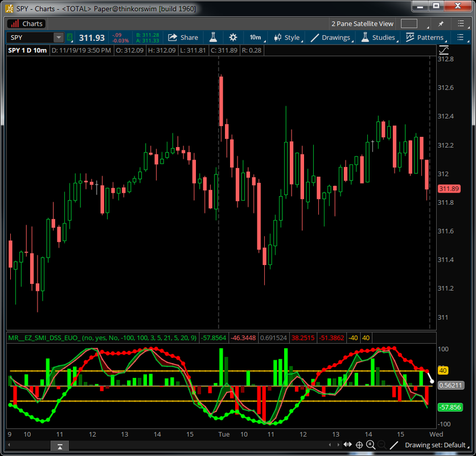Image resolution: width=476 pixels, height=456 pixels.
Task: Click the -57.856 green study value bubble
Action: [x=450, y=408]
